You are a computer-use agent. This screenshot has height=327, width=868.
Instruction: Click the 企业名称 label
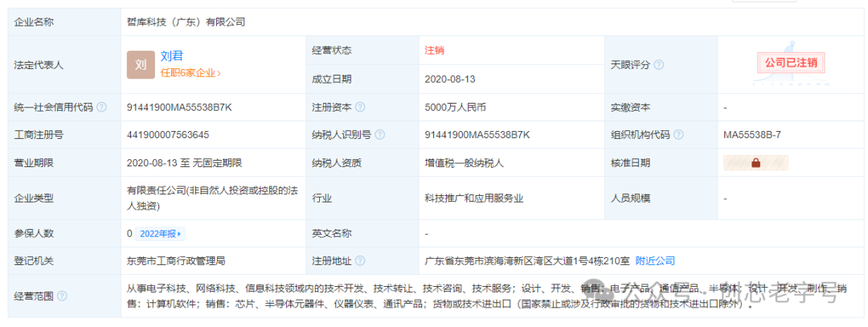[33, 22]
